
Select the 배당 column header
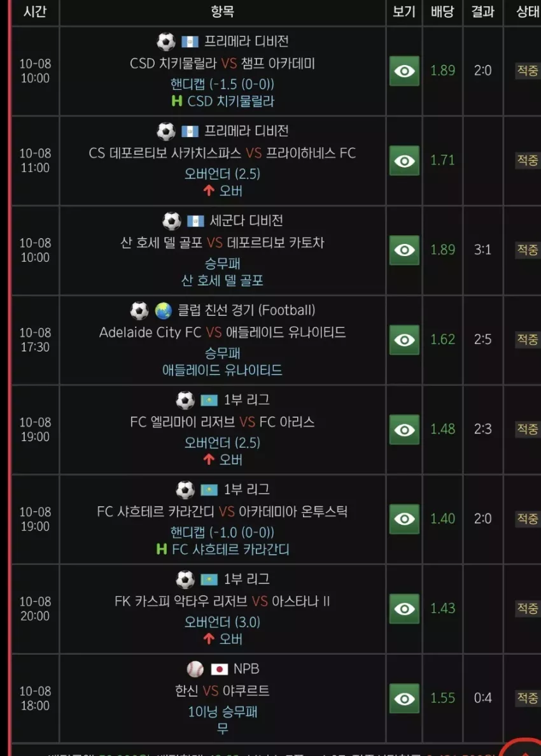click(443, 11)
